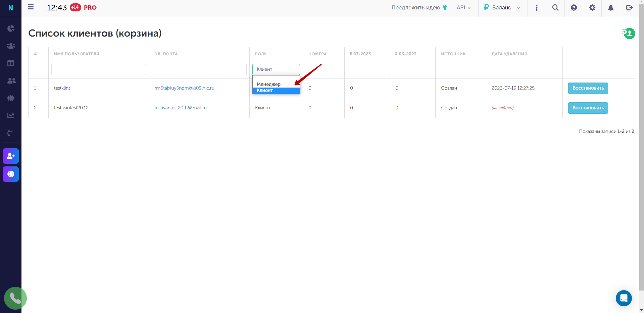Viewport: 644px width, 313px height.
Task: Click the notifications bell icon
Action: click(x=611, y=8)
